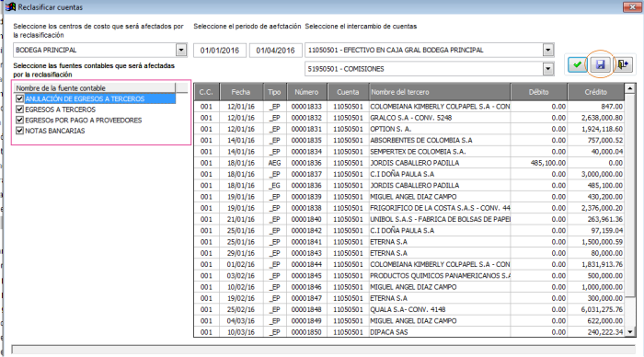Click the start date field 01/01/2016
This screenshot has width=644, height=357.
[x=220, y=51]
